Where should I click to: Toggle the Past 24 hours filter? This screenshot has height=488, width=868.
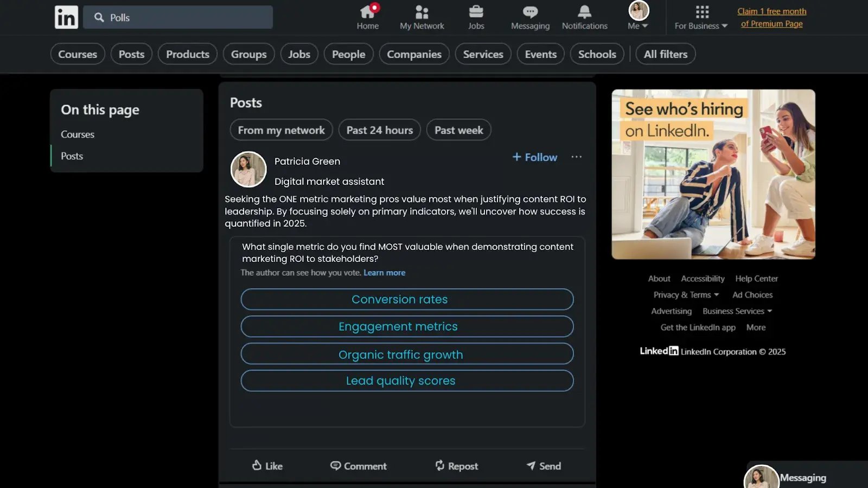click(379, 130)
